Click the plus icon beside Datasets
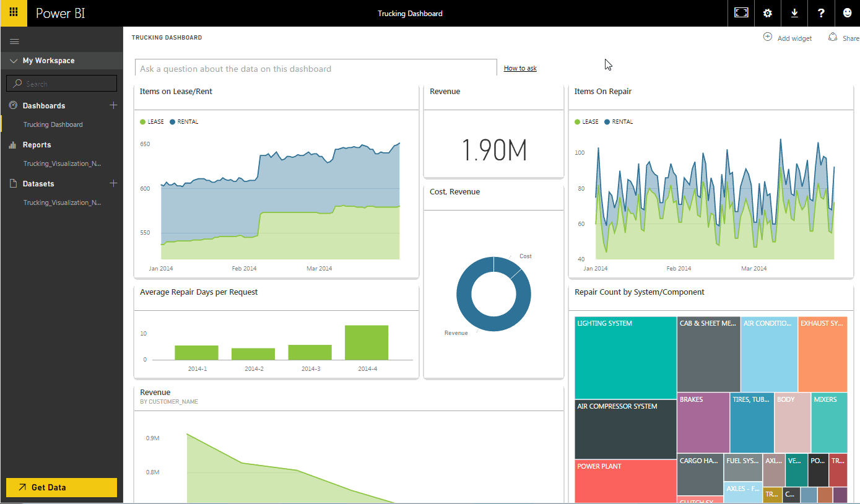Viewport: 860px width, 504px height. click(x=113, y=183)
